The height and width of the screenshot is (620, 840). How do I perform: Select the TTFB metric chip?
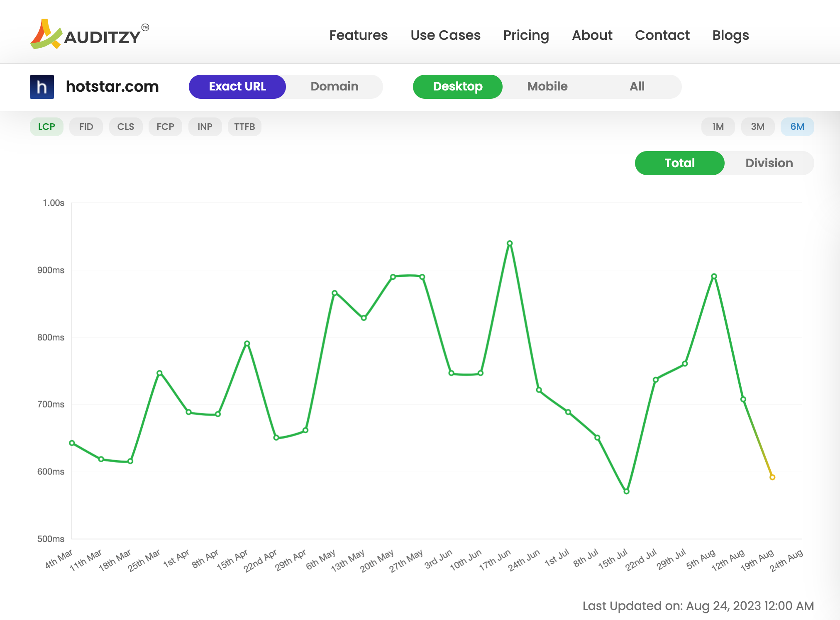pyautogui.click(x=244, y=127)
